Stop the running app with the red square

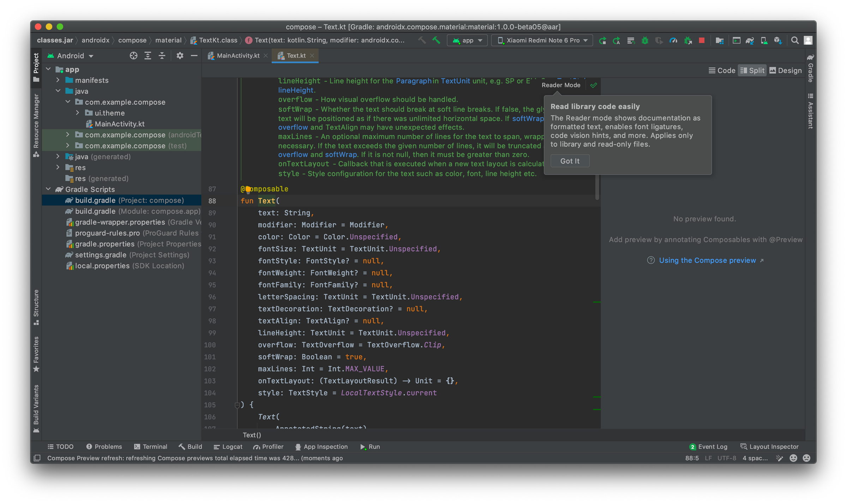click(701, 40)
